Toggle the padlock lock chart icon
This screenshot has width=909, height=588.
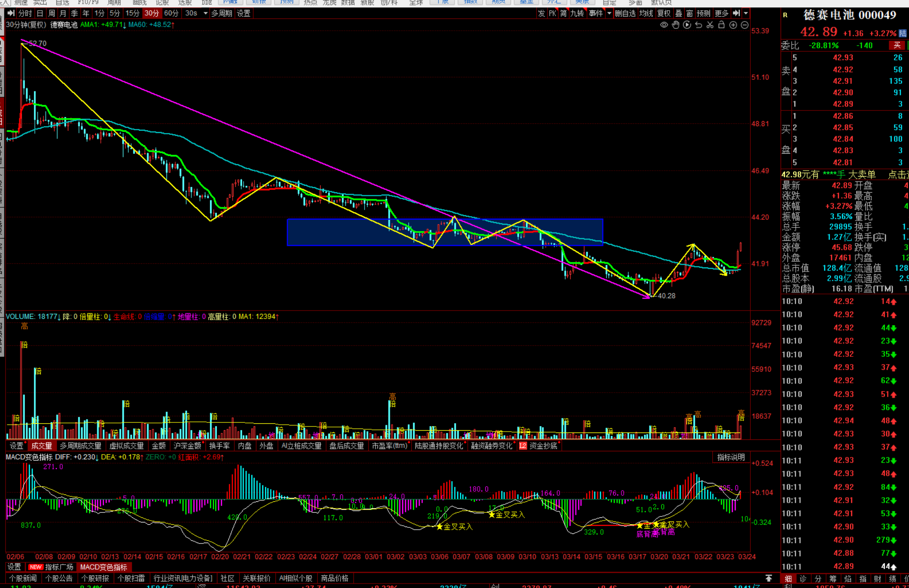(x=721, y=25)
